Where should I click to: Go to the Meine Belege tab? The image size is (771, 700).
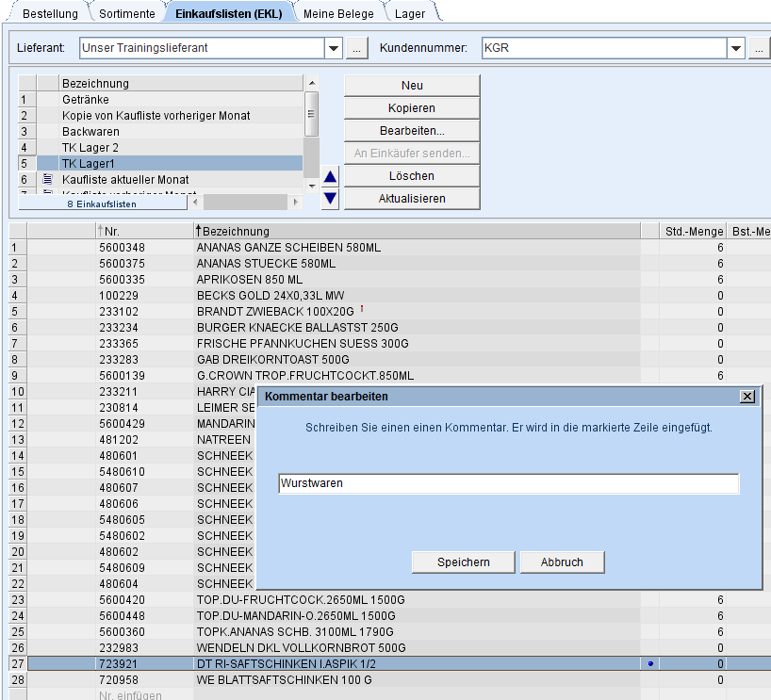coord(338,13)
